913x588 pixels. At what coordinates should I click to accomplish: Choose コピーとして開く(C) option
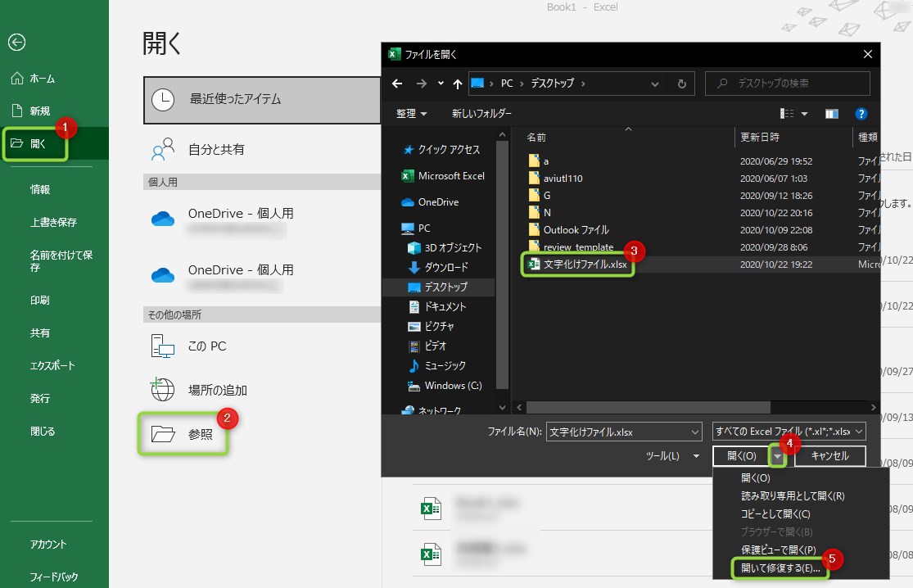click(775, 514)
